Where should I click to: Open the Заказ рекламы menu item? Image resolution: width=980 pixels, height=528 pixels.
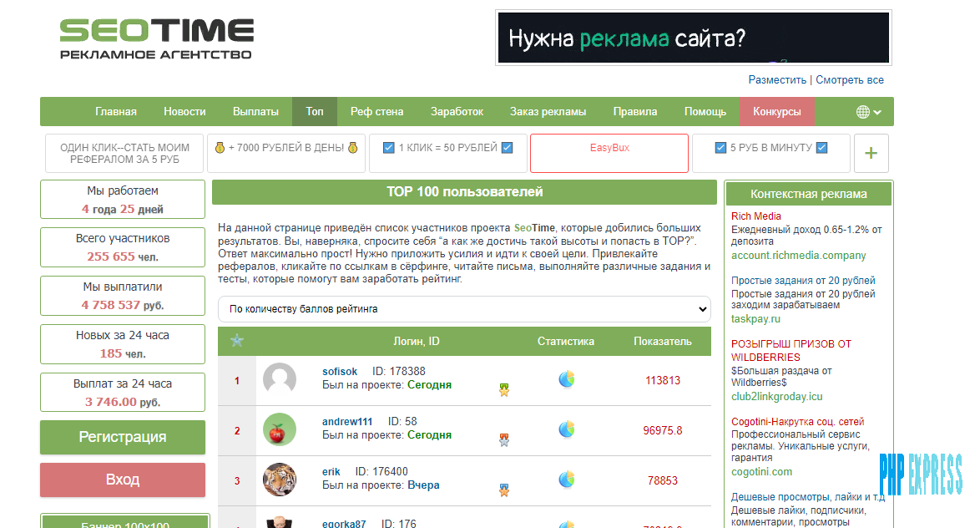click(548, 112)
